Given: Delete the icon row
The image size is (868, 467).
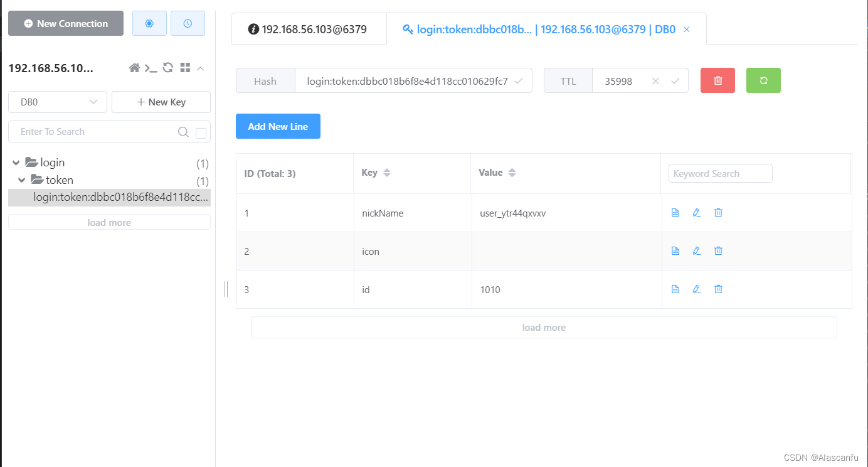Looking at the screenshot, I should [718, 251].
